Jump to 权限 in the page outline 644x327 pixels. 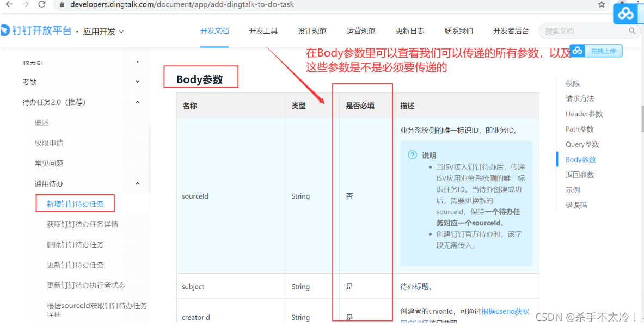[x=573, y=83]
